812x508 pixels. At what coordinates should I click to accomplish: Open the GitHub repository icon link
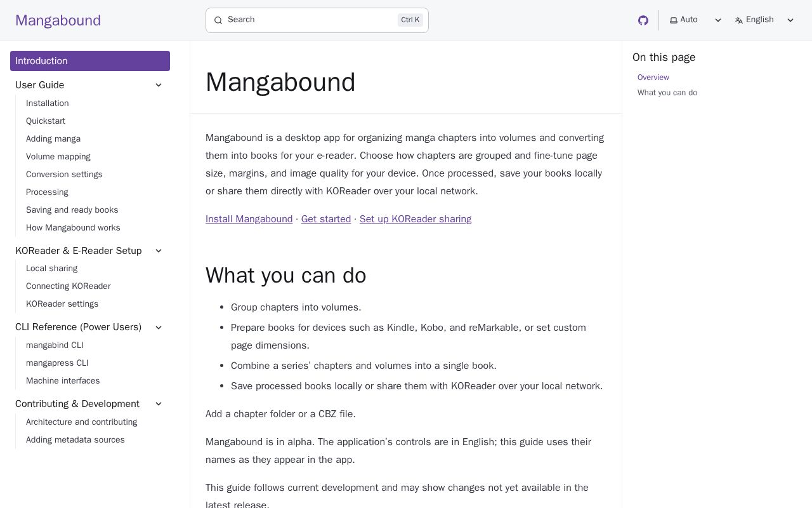[643, 20]
